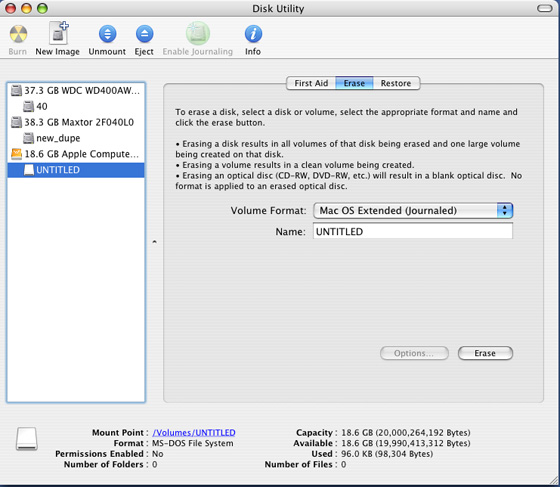This screenshot has width=560, height=487.
Task: Switch to the First Aid tab
Action: coord(311,83)
